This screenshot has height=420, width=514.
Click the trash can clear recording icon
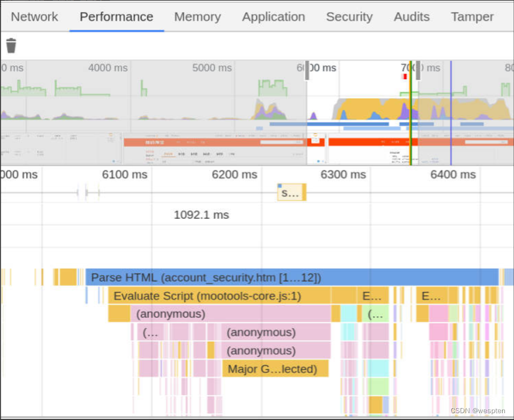coord(11,46)
